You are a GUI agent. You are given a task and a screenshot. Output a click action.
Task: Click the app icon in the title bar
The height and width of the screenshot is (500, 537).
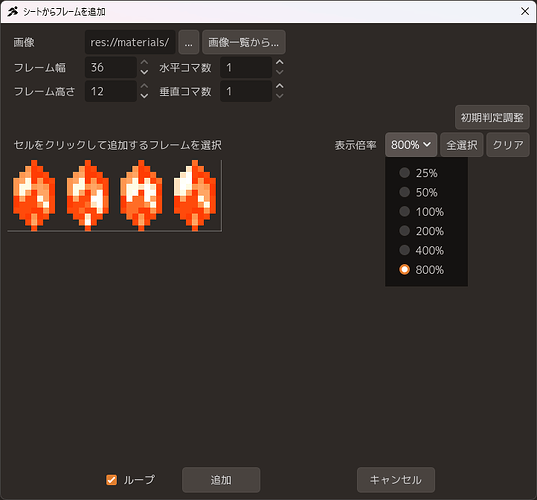click(13, 12)
